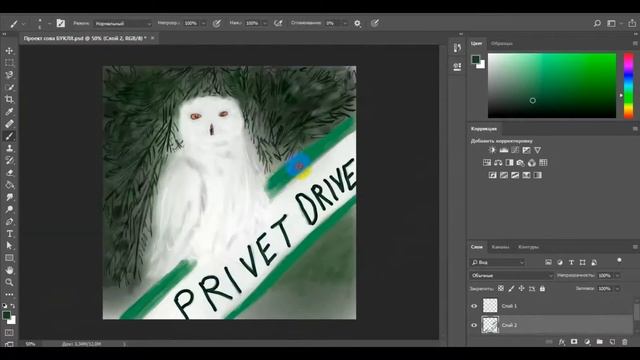
Task: Select the Dodge tool
Action: click(9, 210)
